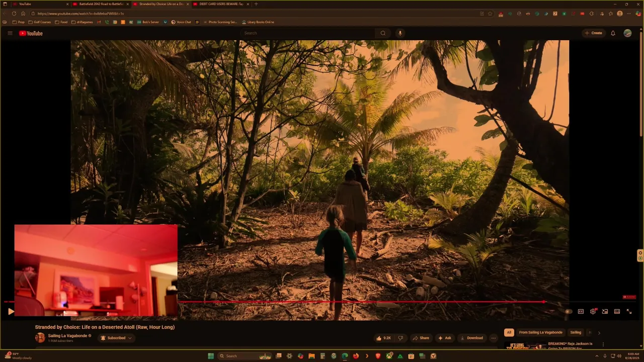
Task: Reload the page with refresh button
Action: coord(14,14)
